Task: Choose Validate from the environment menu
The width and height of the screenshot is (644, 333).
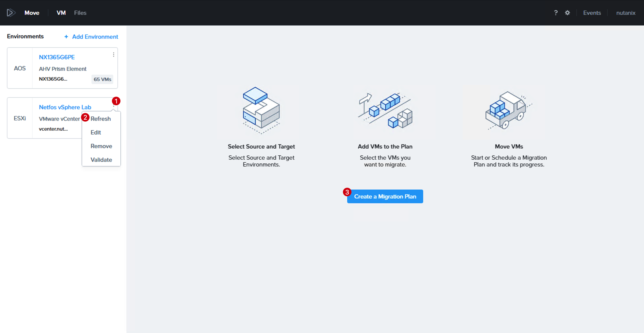Action: point(101,160)
